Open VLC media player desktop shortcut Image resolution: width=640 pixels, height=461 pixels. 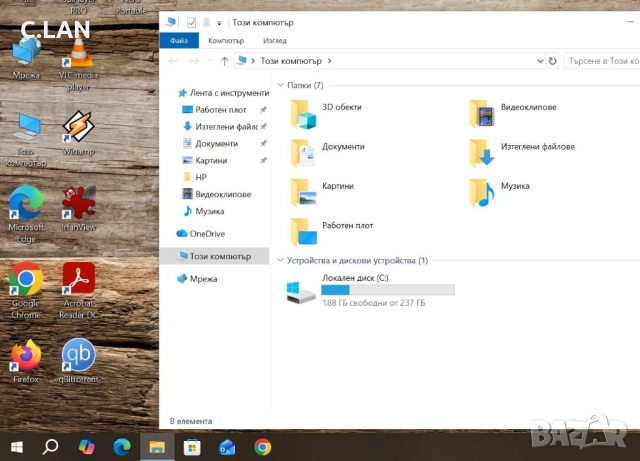pos(78,64)
